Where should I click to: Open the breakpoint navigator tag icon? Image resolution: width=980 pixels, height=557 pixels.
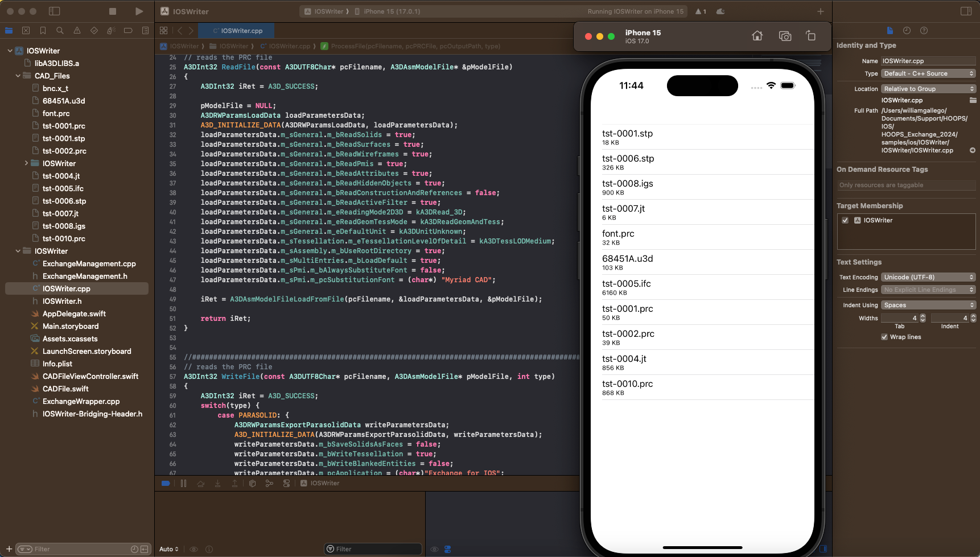(x=127, y=31)
